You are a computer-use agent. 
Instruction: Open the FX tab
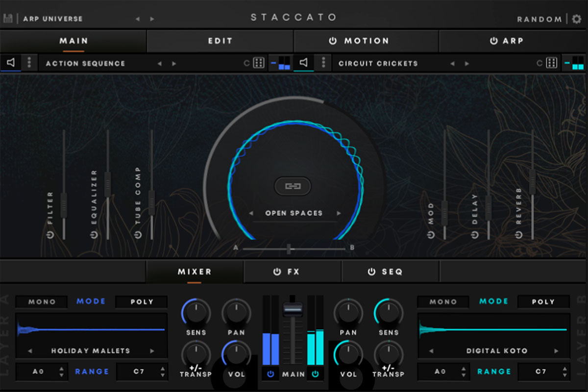[293, 271]
